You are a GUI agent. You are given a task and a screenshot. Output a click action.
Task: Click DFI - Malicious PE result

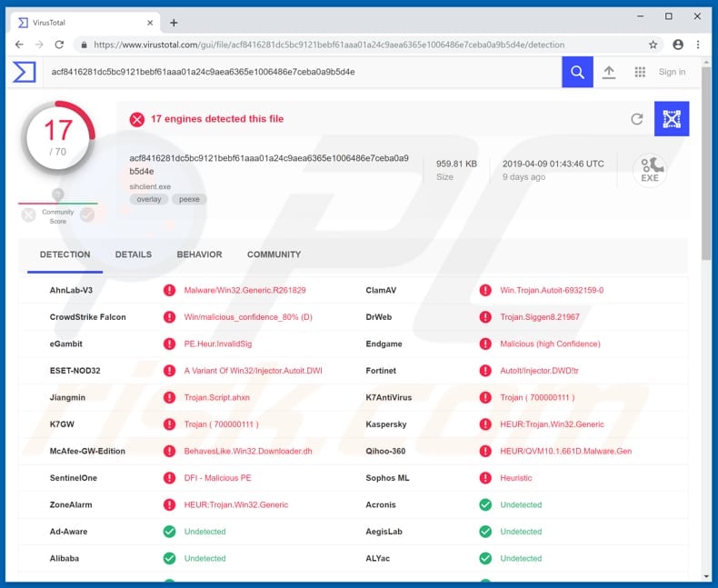218,478
